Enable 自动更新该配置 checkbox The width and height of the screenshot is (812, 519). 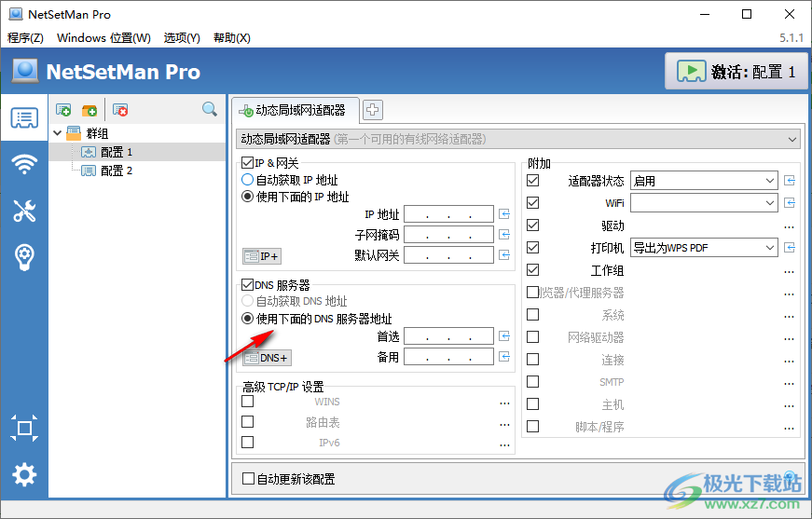coord(249,479)
